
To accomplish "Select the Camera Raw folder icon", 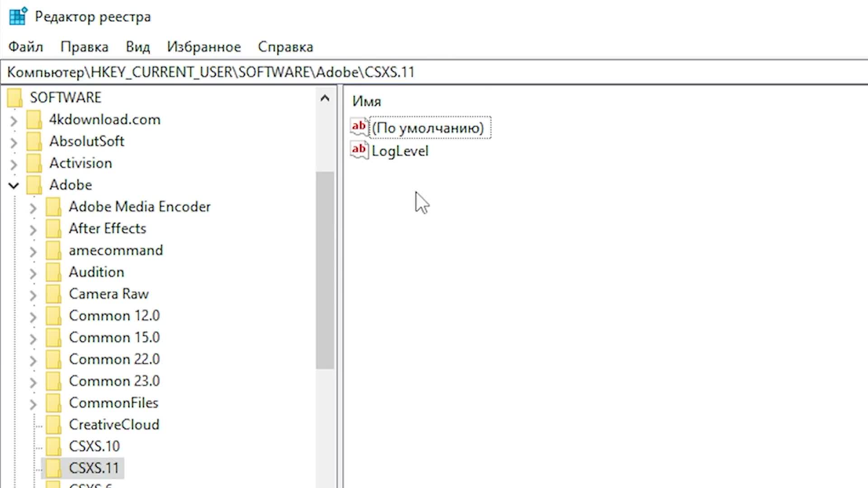I will pos(53,294).
